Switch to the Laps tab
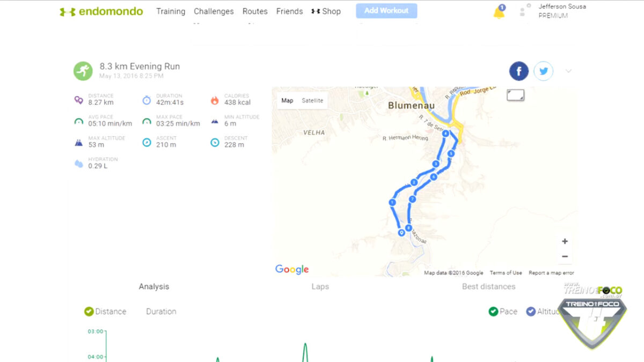 click(320, 286)
